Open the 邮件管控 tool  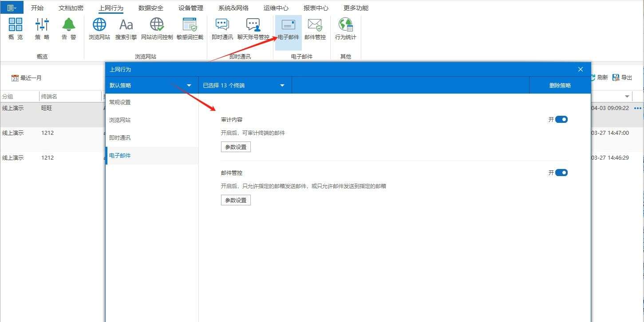315,29
